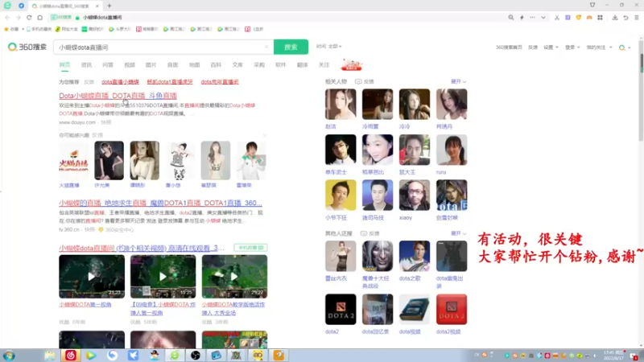This screenshot has width=644, height=362.
Task: Reload the page with refresh icon
Action: (29, 18)
